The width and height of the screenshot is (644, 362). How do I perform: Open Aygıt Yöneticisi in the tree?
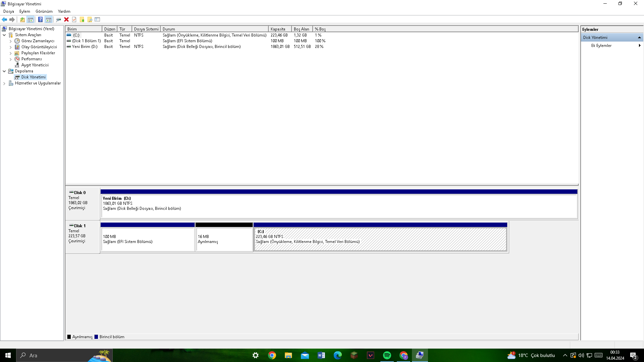pos(35,65)
